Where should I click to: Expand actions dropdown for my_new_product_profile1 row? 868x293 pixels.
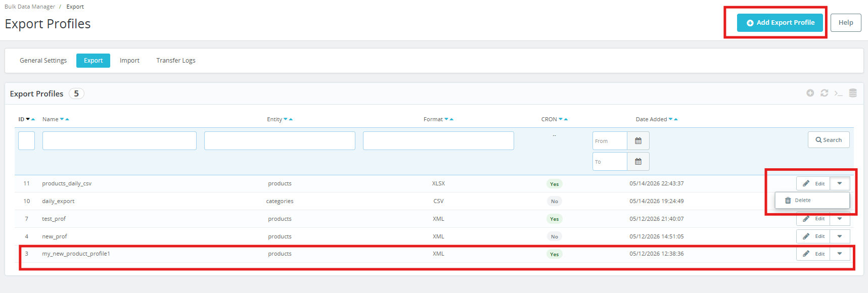click(x=840, y=254)
